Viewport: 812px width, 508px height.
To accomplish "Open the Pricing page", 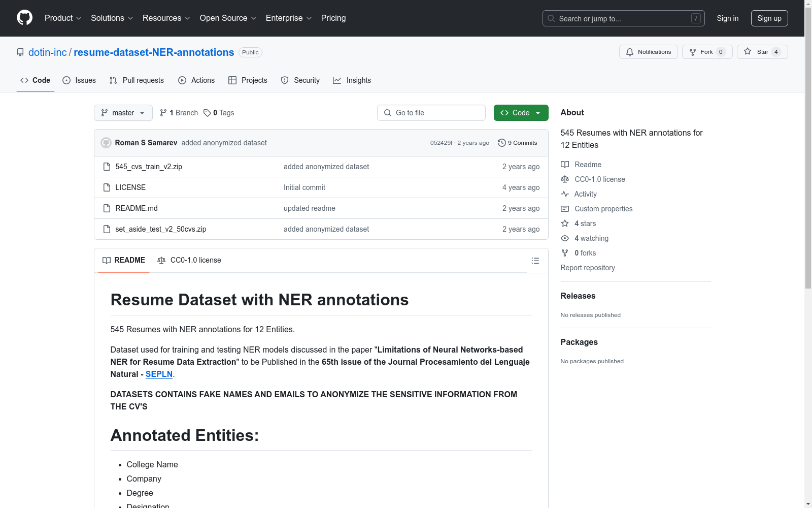I will [x=333, y=18].
